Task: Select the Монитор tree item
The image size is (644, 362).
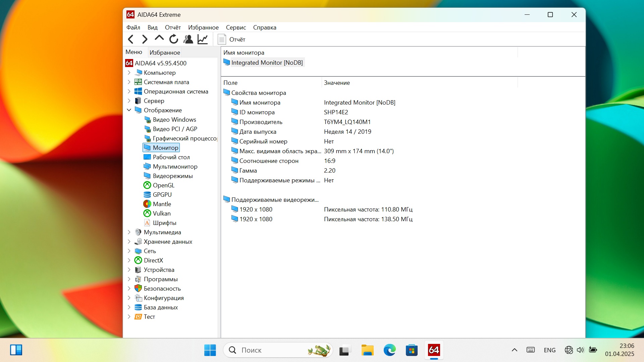Action: point(161,147)
